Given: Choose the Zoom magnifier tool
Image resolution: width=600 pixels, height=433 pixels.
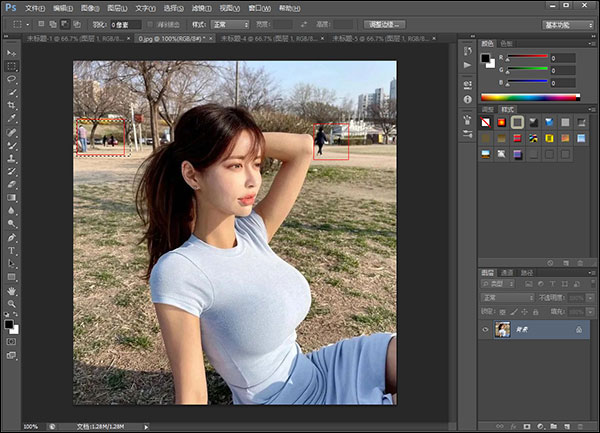Looking at the screenshot, I should (x=12, y=304).
